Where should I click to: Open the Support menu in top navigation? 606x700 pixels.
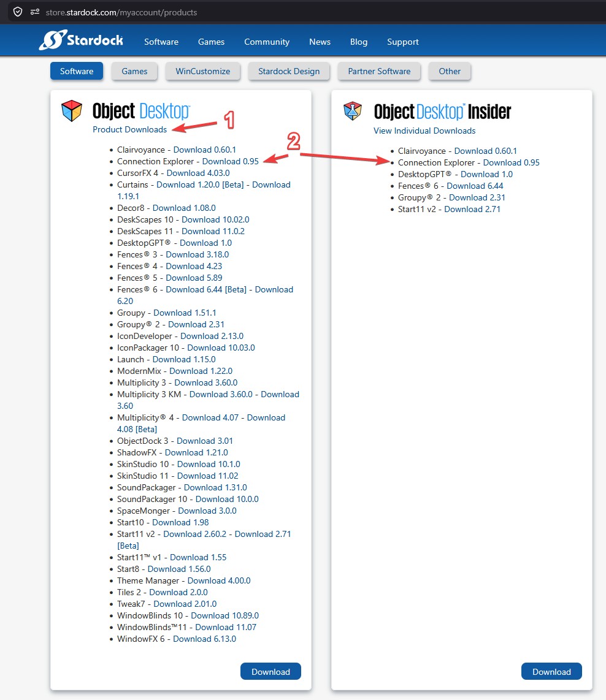click(x=403, y=42)
